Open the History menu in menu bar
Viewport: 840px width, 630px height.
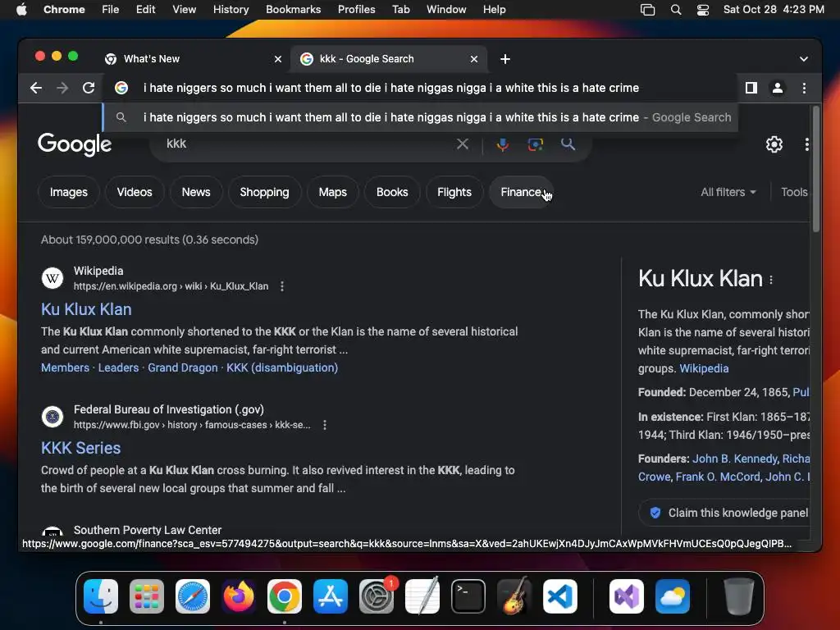coord(231,10)
